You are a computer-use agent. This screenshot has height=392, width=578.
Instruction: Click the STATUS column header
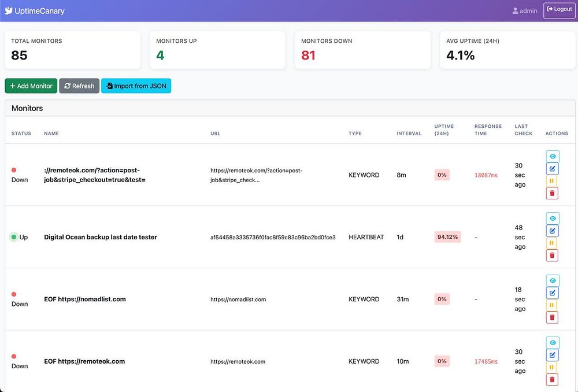point(21,134)
